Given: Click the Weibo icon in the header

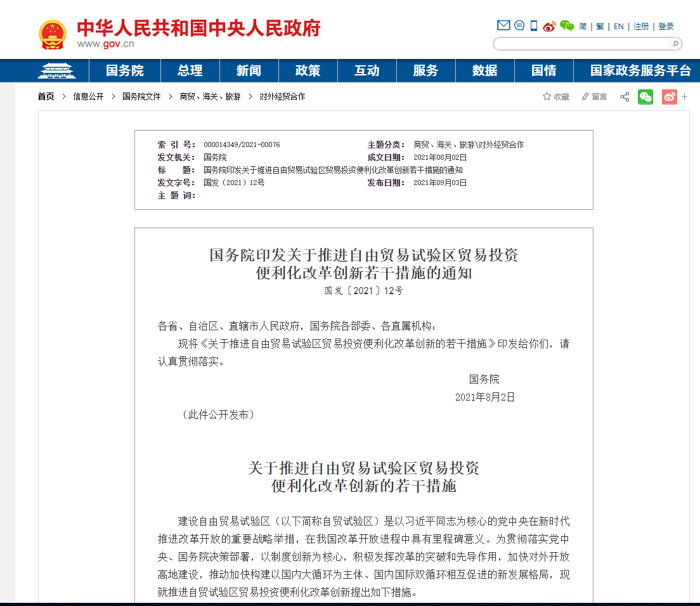Looking at the screenshot, I should point(549,27).
